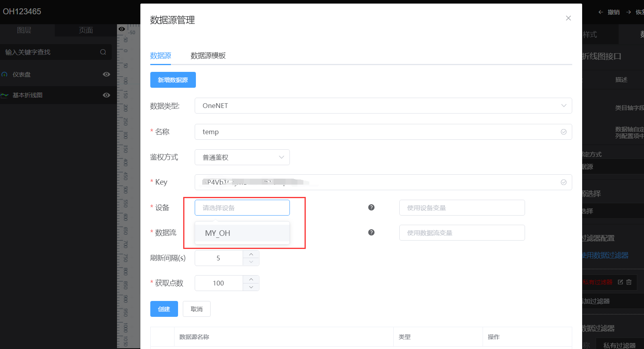Image resolution: width=644 pixels, height=349 pixels.
Task: Click the 获取点数 field showing 100
Action: pos(218,283)
